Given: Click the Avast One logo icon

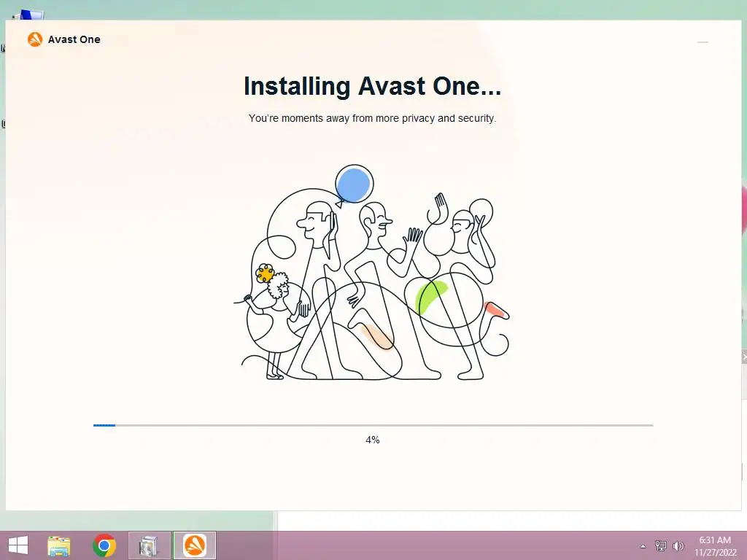Looking at the screenshot, I should tap(35, 39).
